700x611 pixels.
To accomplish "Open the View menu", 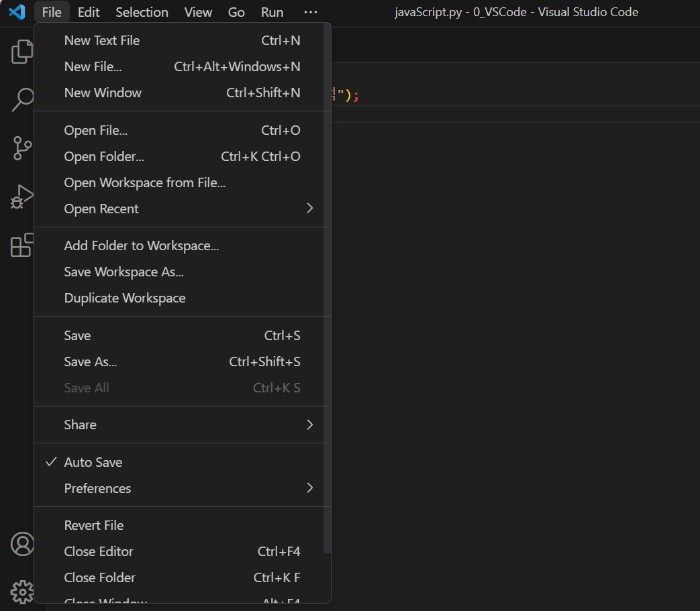I will pos(198,12).
